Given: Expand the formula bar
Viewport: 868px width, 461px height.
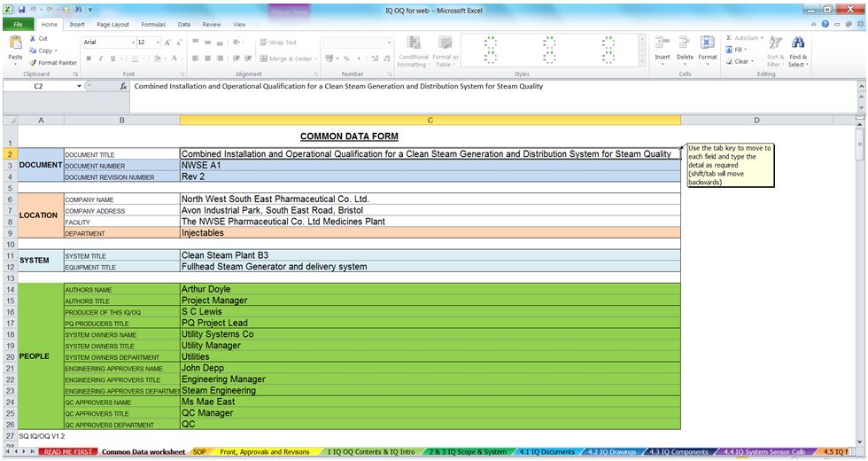Looking at the screenshot, I should click(x=861, y=87).
